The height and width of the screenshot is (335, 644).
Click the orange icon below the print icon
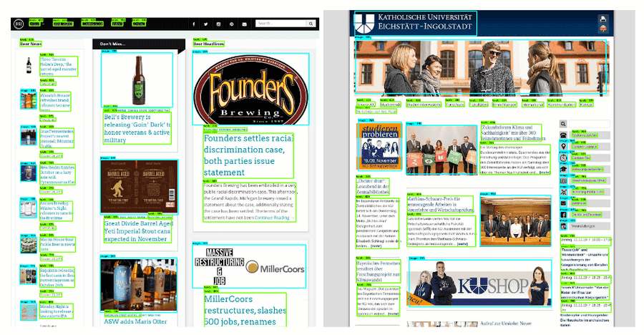tap(602, 29)
